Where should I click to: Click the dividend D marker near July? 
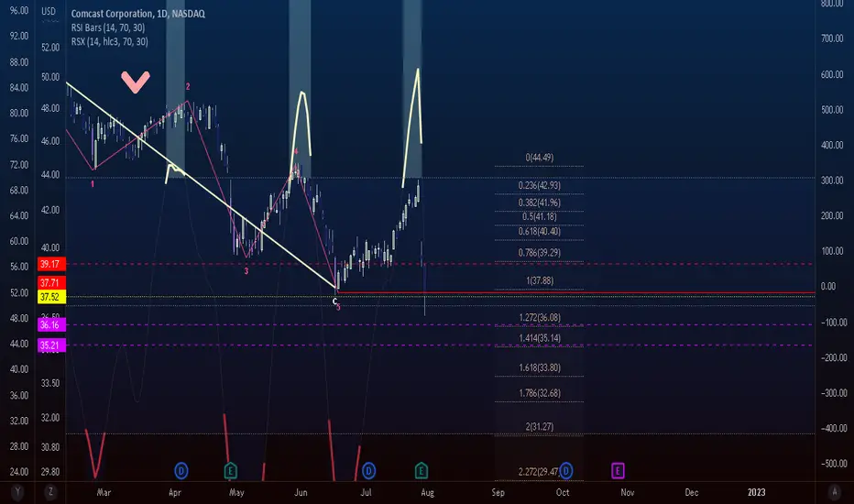368,470
